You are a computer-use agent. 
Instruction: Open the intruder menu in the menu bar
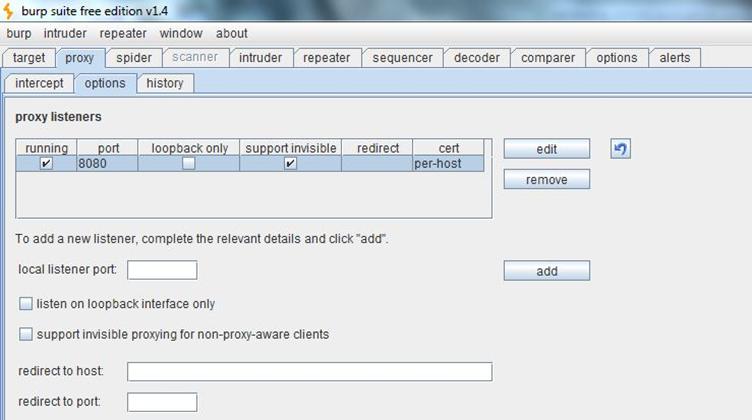pyautogui.click(x=65, y=34)
